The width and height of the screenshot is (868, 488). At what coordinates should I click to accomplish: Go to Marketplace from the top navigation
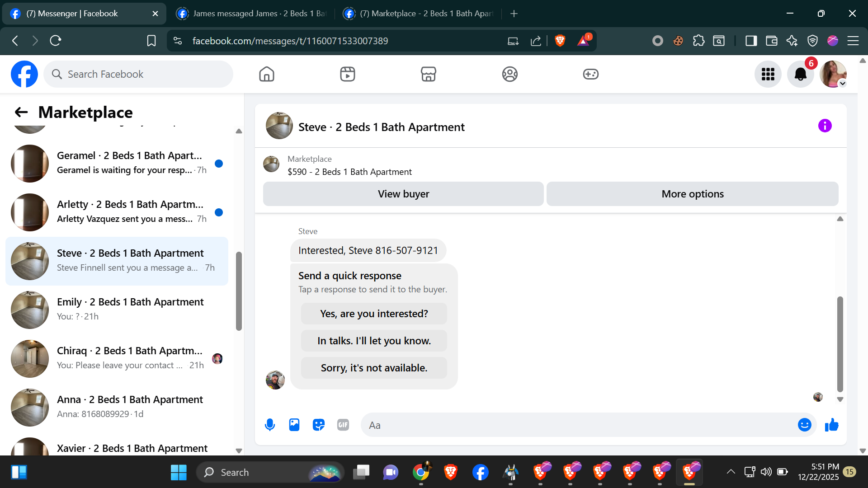(428, 74)
